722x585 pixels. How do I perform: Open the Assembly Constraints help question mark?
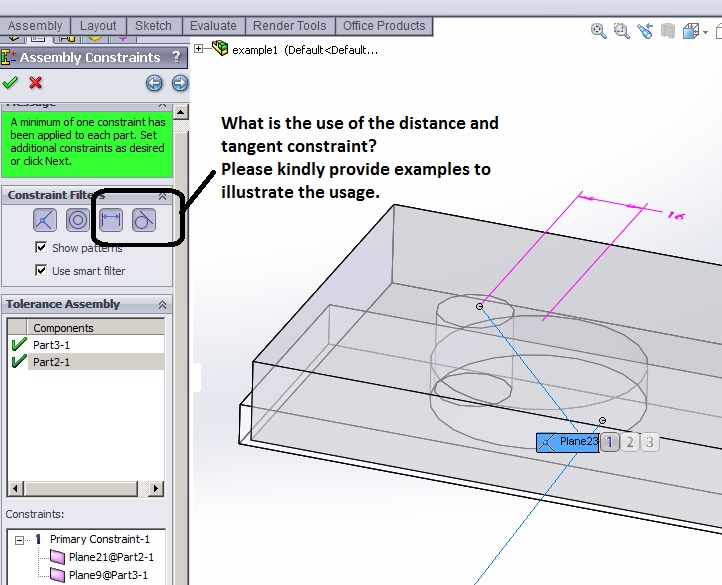[176, 57]
